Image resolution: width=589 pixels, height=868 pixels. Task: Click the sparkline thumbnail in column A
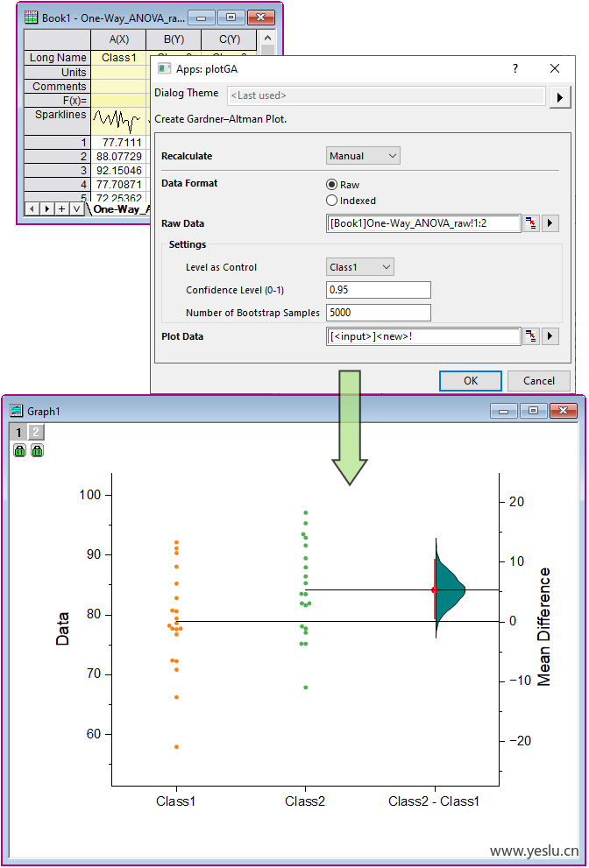118,121
